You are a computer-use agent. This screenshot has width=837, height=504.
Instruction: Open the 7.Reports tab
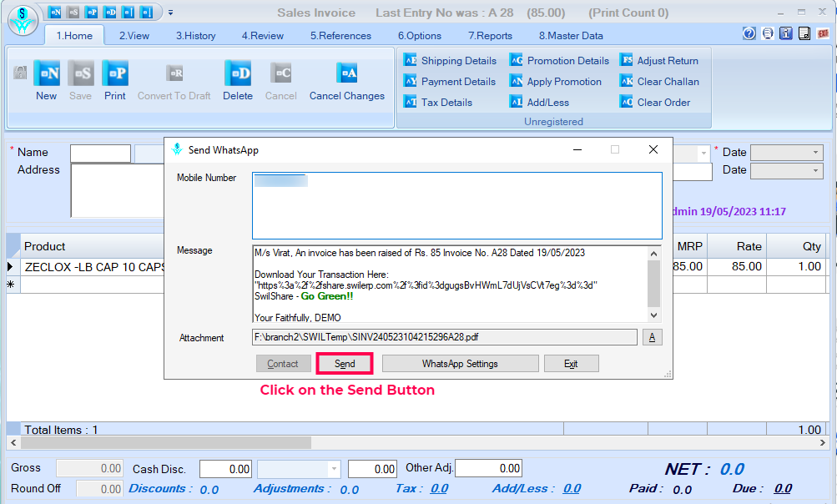click(490, 36)
